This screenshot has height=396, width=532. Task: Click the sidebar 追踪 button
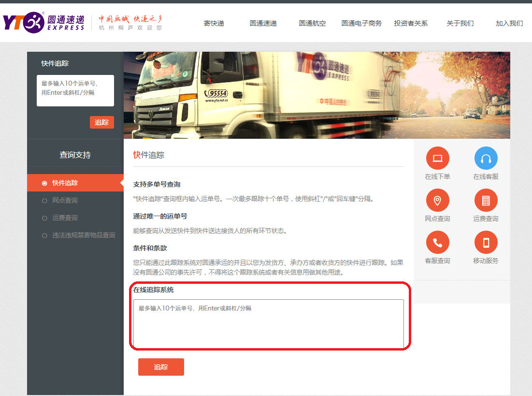pyautogui.click(x=102, y=122)
